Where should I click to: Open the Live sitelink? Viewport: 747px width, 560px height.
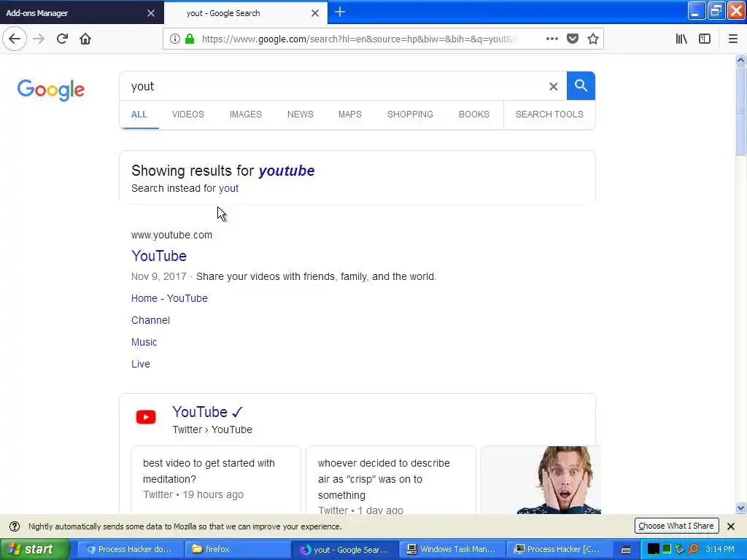pos(141,364)
